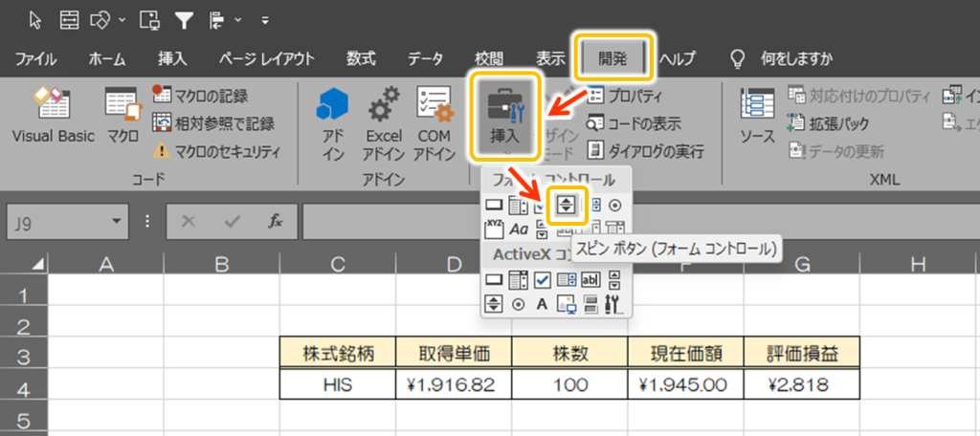Screen dimensions: 980x436
Task: Expand the Customize Quick Access Toolbar arrow
Action: [264, 19]
